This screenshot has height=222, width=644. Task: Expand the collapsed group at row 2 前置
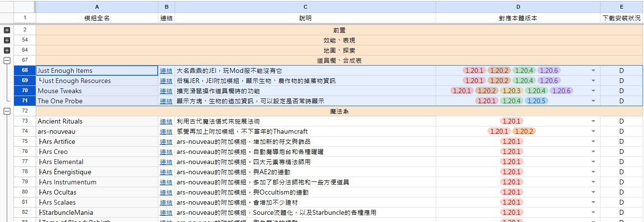pos(7,30)
